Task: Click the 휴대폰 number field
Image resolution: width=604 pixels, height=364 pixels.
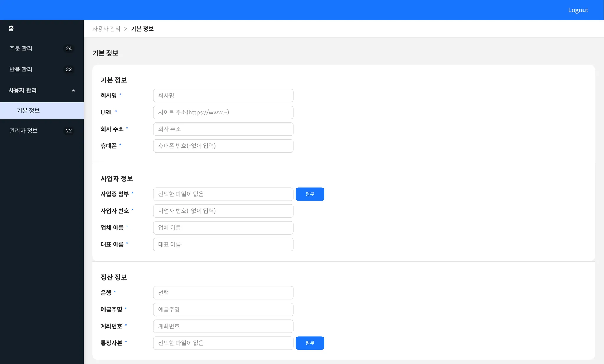Action: click(223, 146)
